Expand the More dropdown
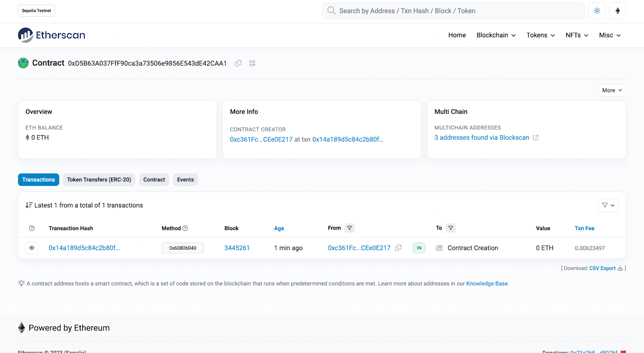The image size is (644, 353). tap(612, 90)
